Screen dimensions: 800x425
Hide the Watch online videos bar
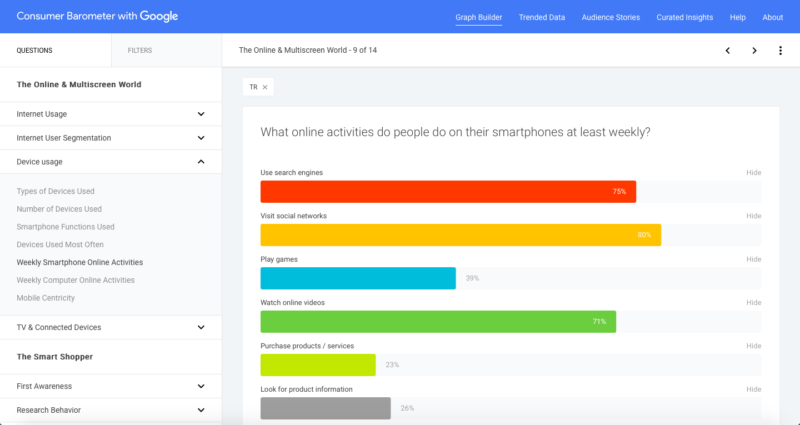(x=753, y=302)
